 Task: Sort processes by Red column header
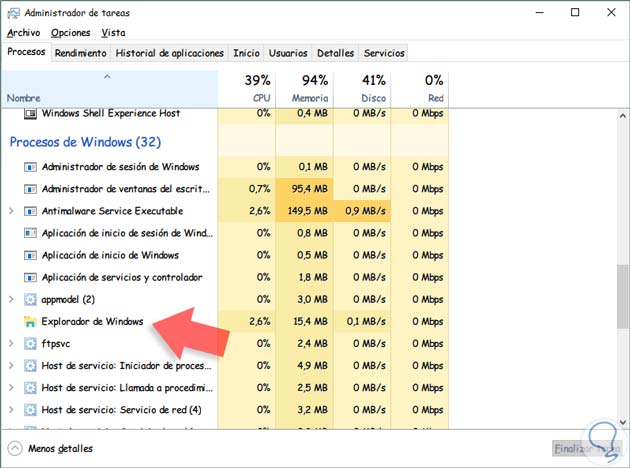tap(420, 89)
